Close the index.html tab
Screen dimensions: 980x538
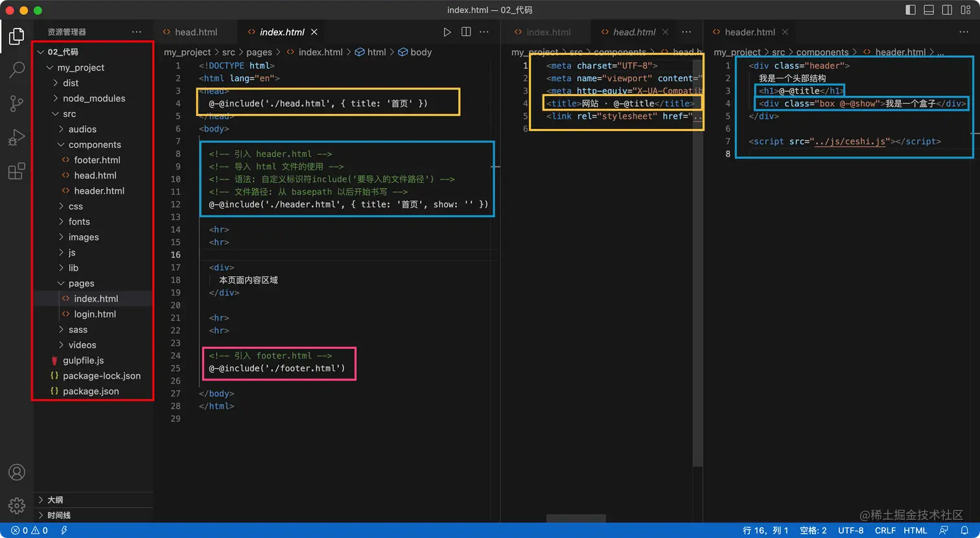coord(314,32)
